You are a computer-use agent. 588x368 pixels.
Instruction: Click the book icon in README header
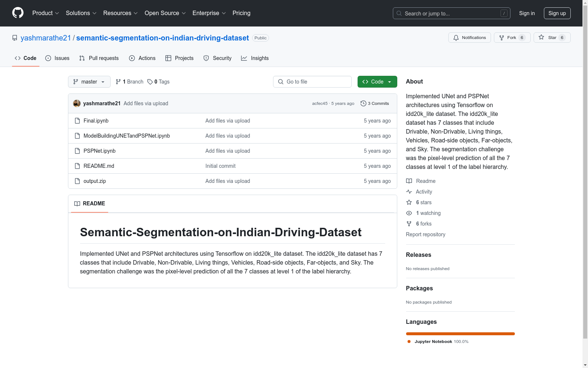[x=77, y=204]
